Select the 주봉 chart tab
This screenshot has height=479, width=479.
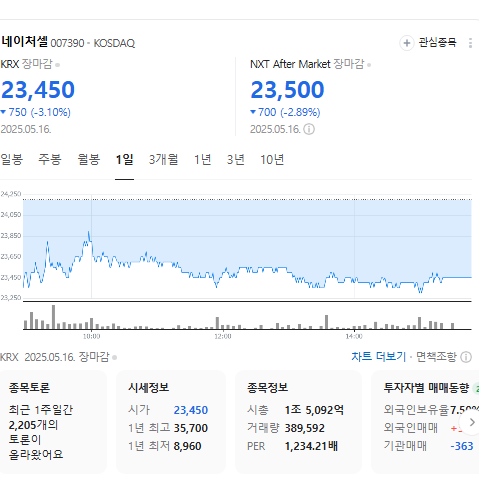50,160
